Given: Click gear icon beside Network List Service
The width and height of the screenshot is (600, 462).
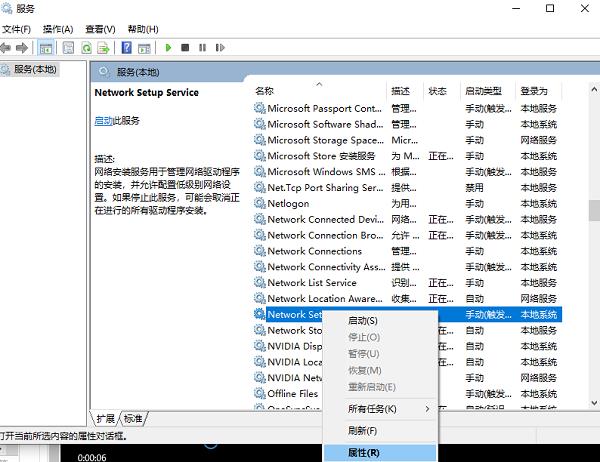Looking at the screenshot, I should click(259, 282).
